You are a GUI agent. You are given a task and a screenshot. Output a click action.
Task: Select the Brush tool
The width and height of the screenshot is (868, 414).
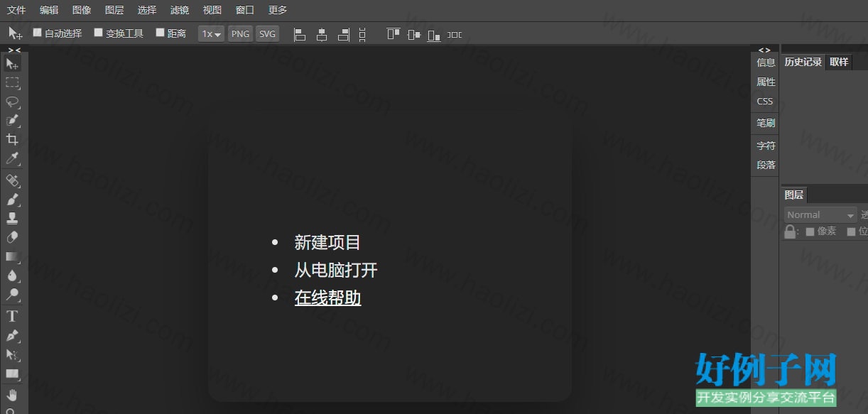(12, 200)
